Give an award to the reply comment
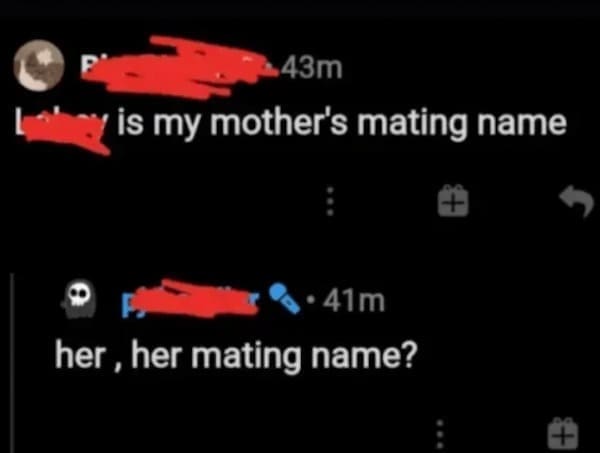The height and width of the screenshot is (453, 600). point(562,434)
